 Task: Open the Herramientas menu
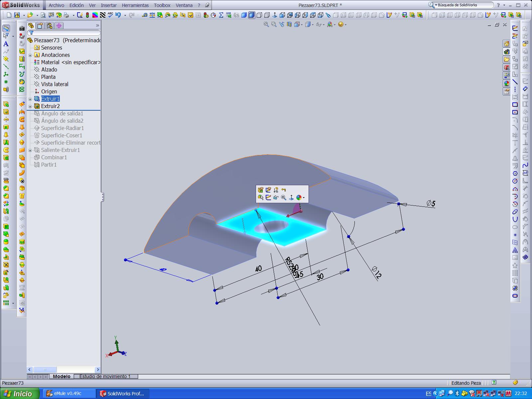click(x=135, y=5)
